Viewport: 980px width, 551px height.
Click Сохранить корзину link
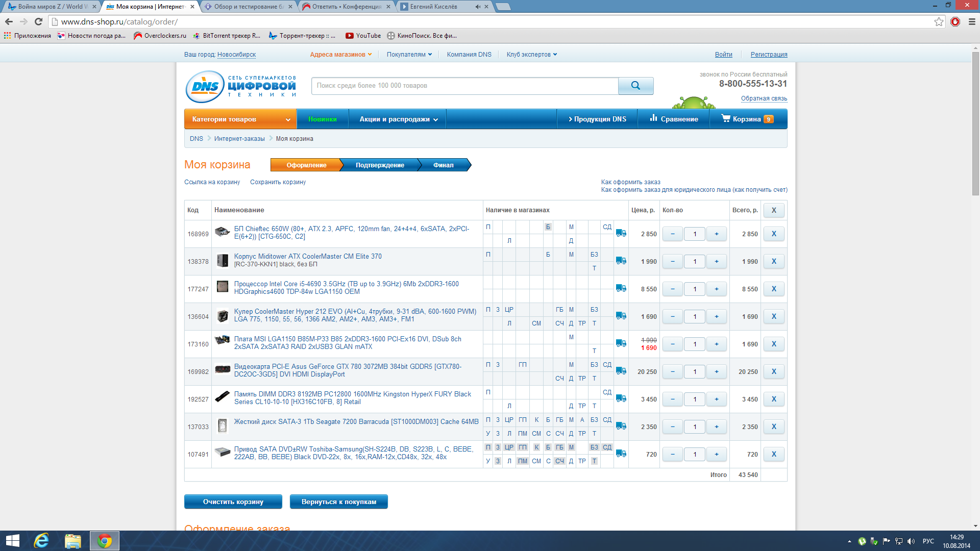[x=278, y=182]
